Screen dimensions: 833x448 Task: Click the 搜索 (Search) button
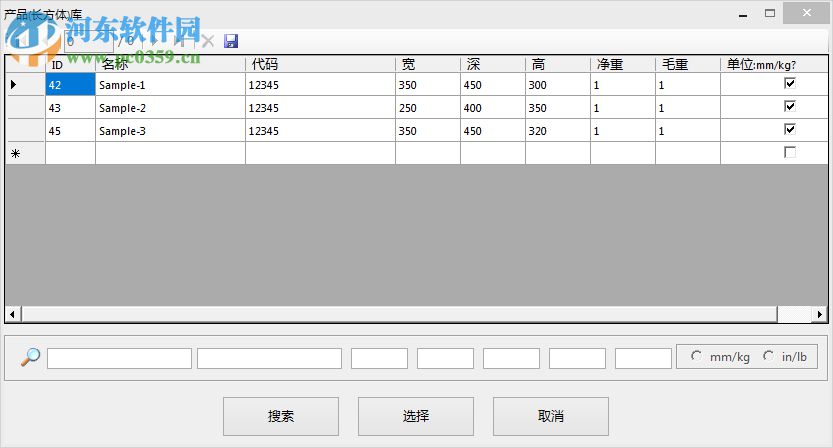click(x=280, y=416)
